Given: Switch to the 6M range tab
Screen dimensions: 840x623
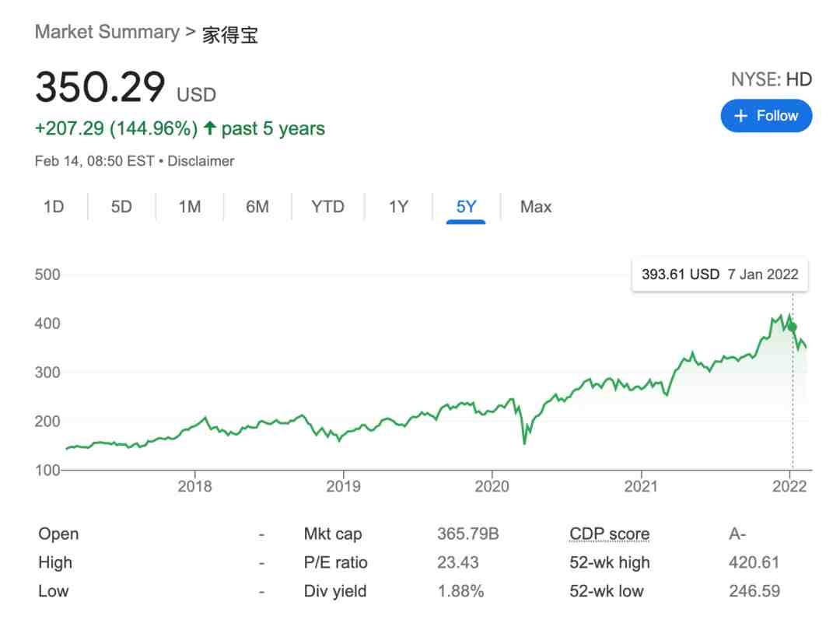Looking at the screenshot, I should point(257,207).
